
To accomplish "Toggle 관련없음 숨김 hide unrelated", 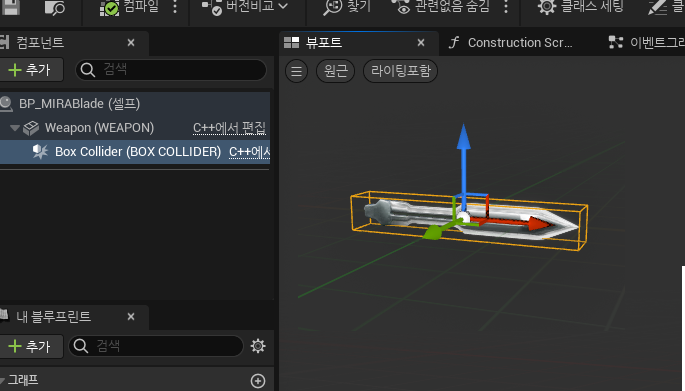I will click(x=440, y=7).
